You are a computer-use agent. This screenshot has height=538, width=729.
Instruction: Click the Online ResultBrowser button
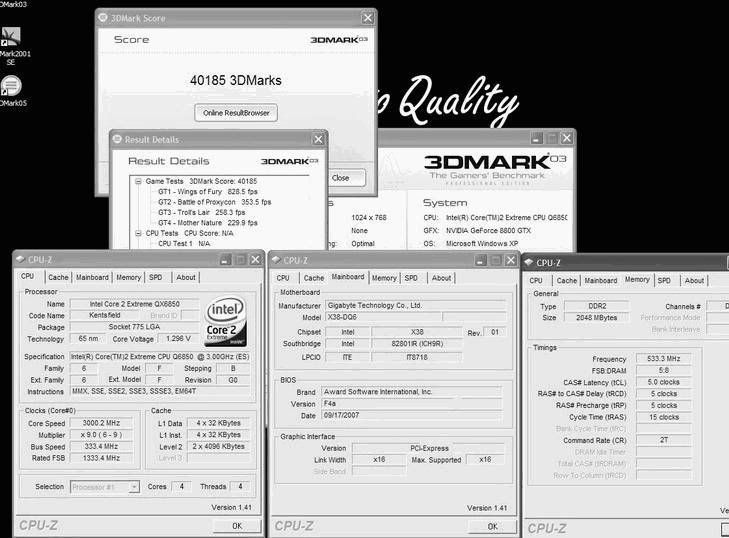point(236,113)
